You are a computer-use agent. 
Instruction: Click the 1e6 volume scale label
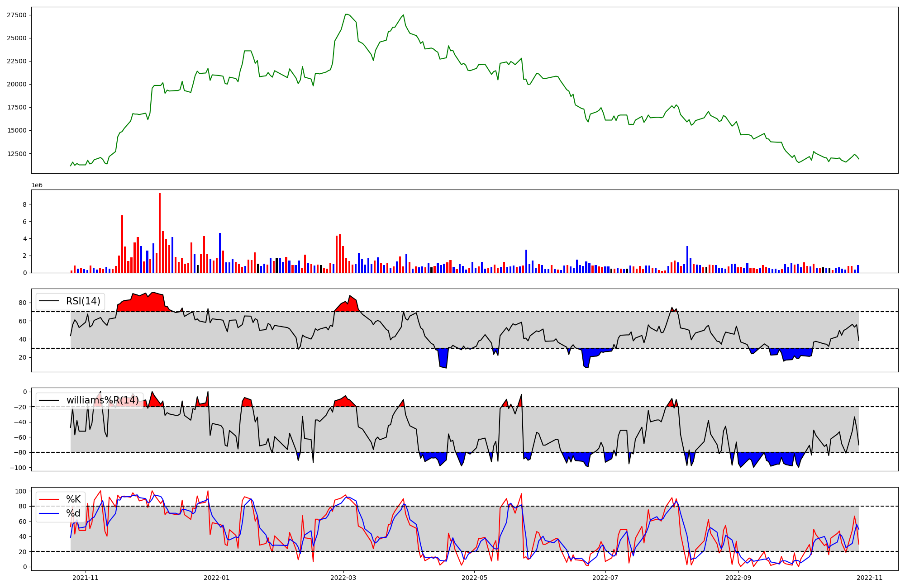[37, 185]
